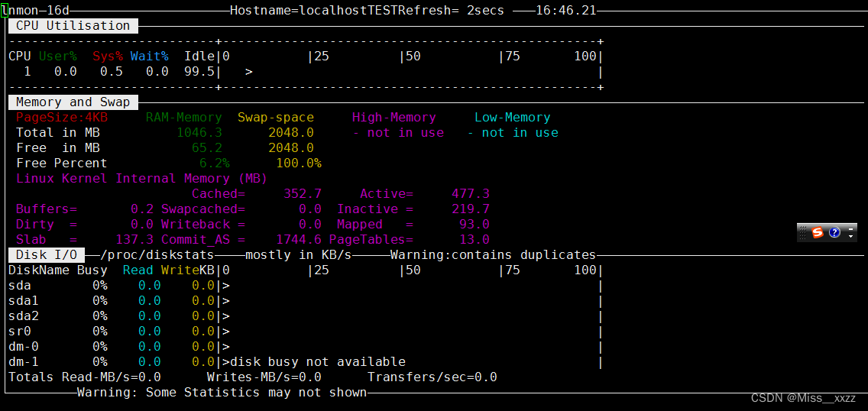Click the blue Wait% column header
Screen dimensions: 868x411
(x=150, y=56)
